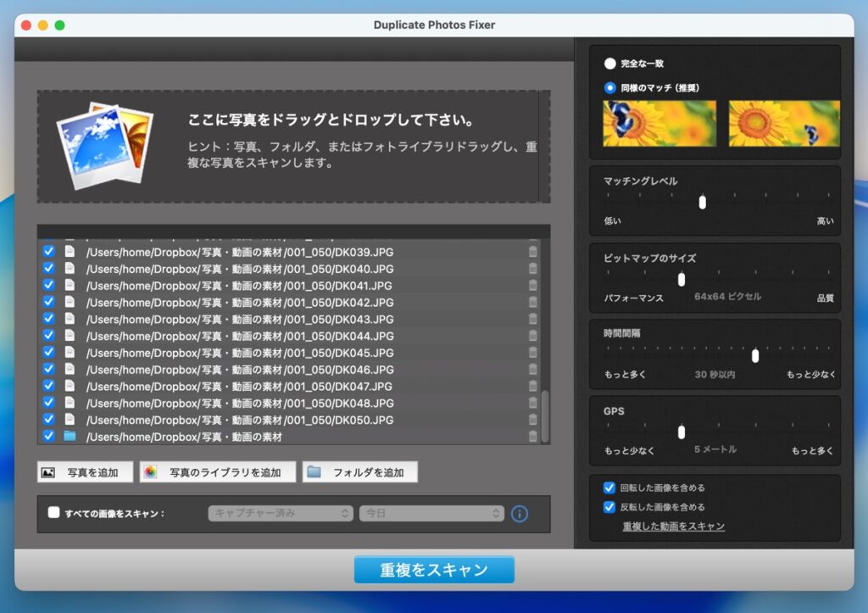
Task: Open the キャプチャー済み dropdown
Action: click(281, 514)
